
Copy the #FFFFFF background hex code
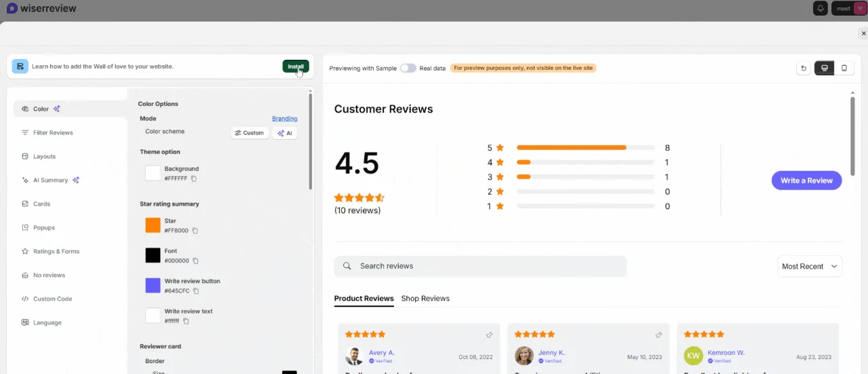pos(194,179)
